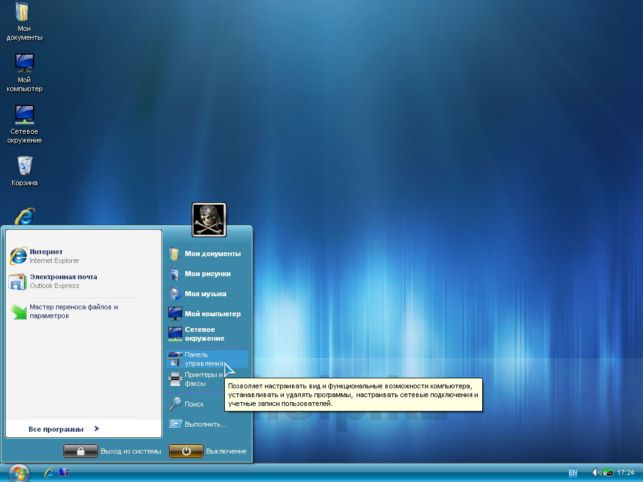The height and width of the screenshot is (482, 643).
Task: Select the Сетевое окружение desktop icon
Action: tap(24, 124)
